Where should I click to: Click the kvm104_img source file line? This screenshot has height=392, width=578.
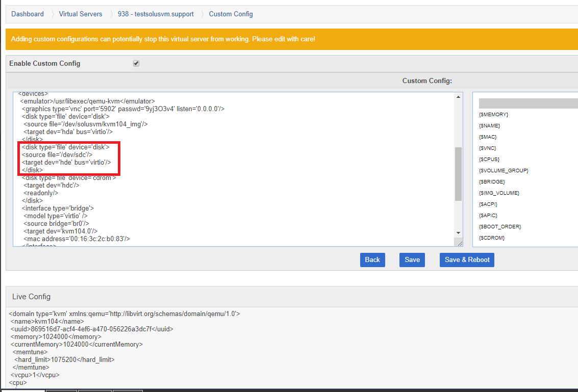click(x=86, y=124)
